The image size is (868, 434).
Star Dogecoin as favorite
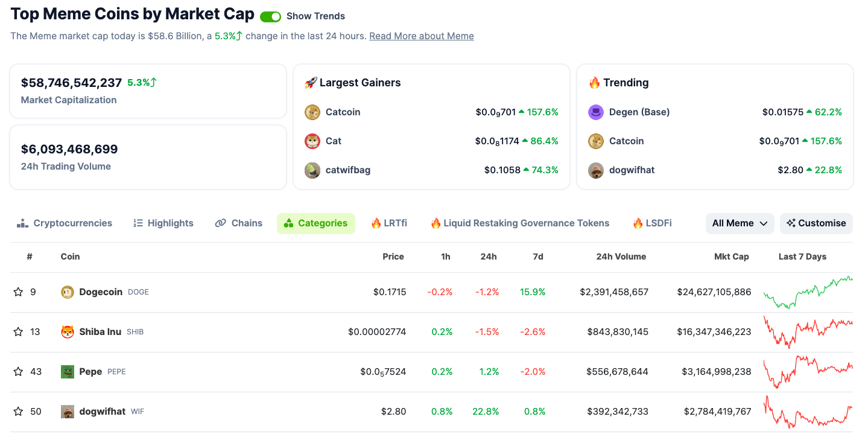[18, 292]
